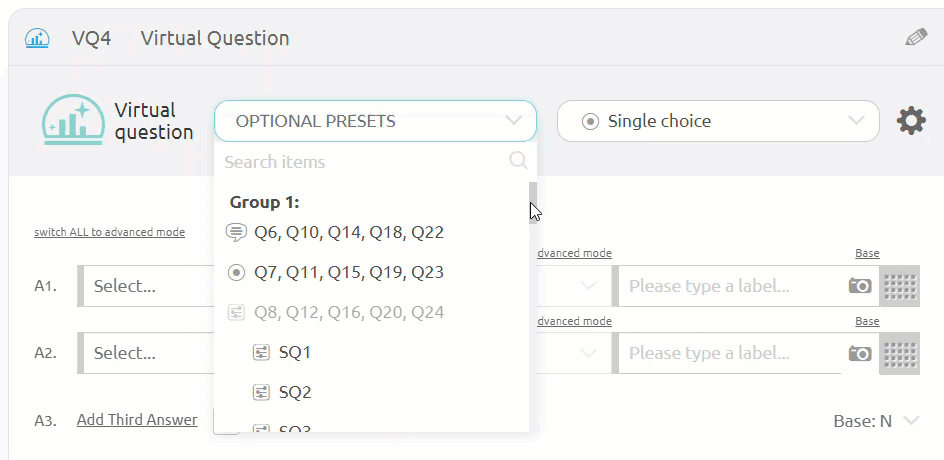Viewport: 944px width, 460px height.
Task: Click switch ALL to advanced mode link
Action: tap(110, 232)
